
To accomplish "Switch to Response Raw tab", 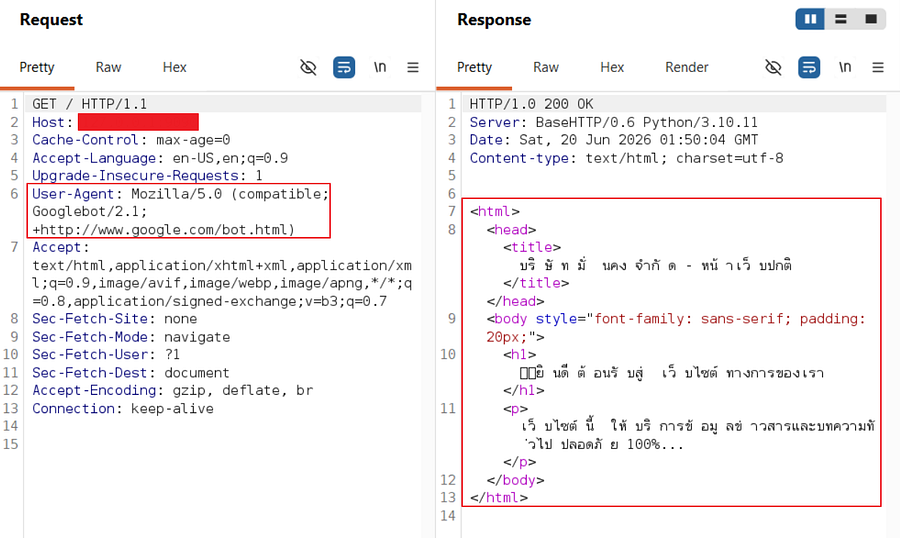I will pos(546,67).
